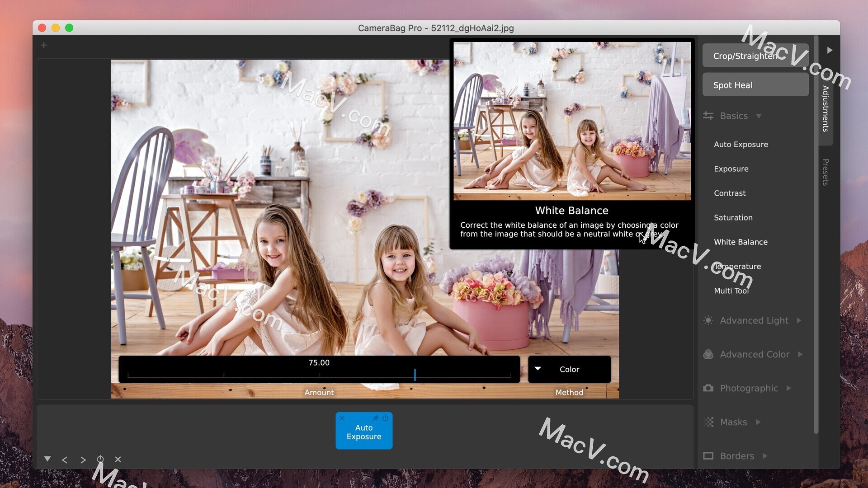This screenshot has width=868, height=488.
Task: Click the Advanced Color palette icon
Action: coord(708,354)
